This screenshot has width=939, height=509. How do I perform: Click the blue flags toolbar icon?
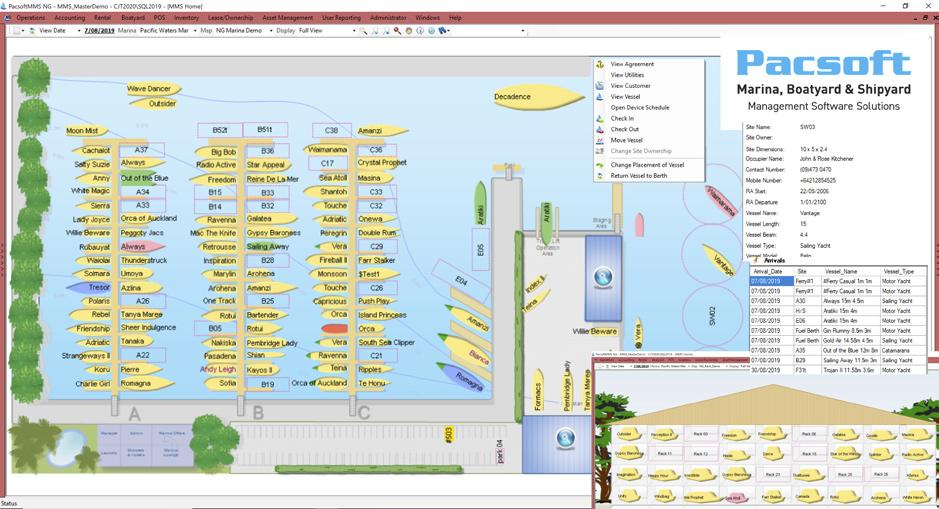click(443, 31)
